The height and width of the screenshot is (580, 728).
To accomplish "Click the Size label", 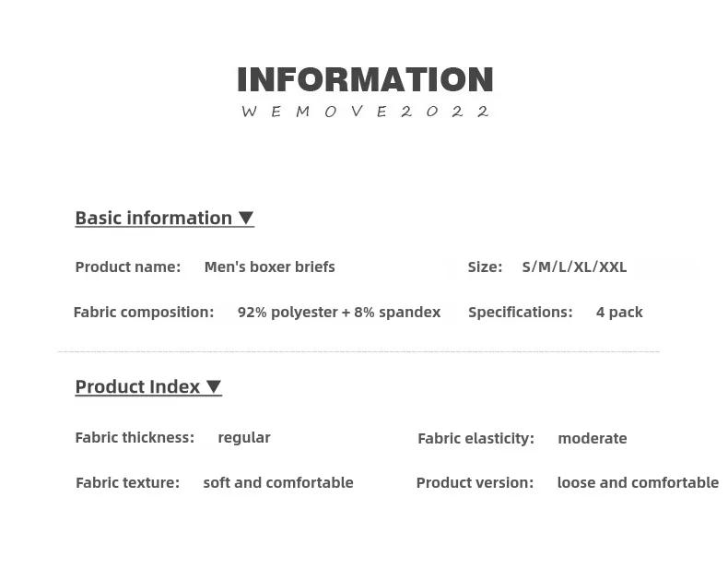I will [485, 266].
